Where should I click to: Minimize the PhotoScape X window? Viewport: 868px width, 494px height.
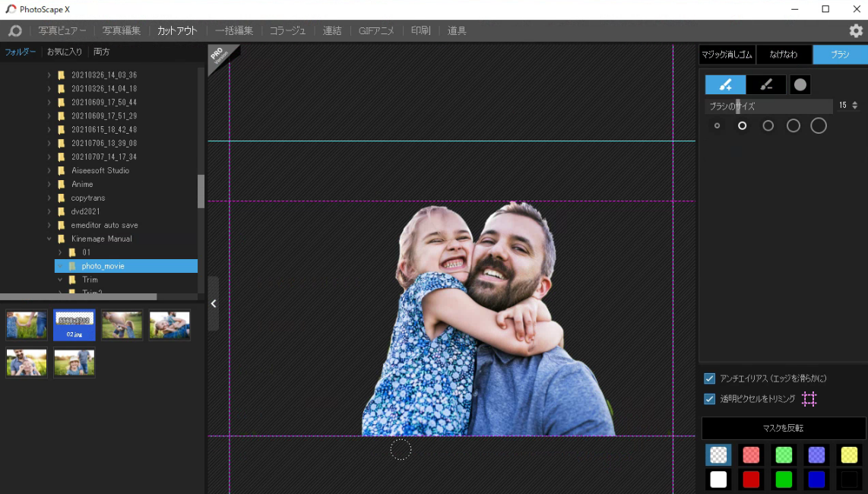pyautogui.click(x=795, y=9)
